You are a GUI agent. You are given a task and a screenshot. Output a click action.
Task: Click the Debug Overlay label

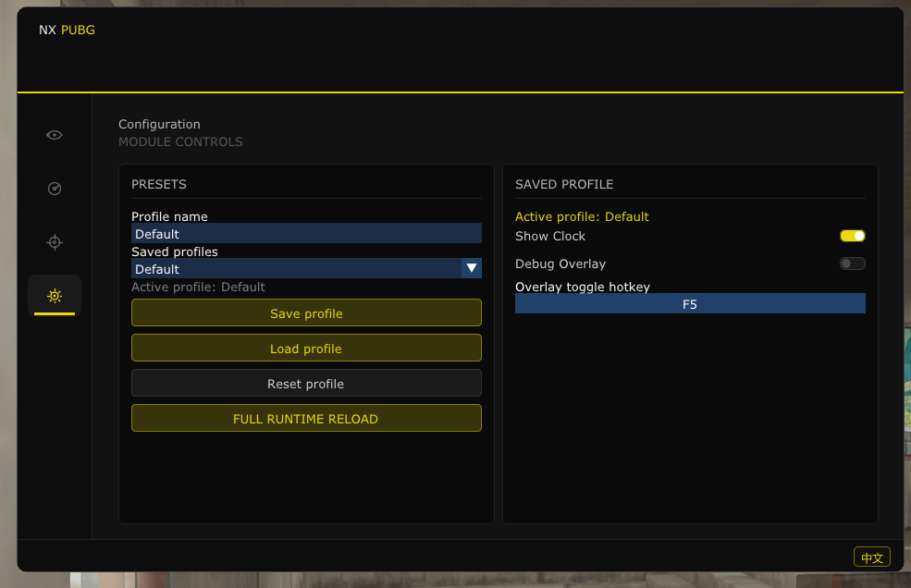(560, 263)
